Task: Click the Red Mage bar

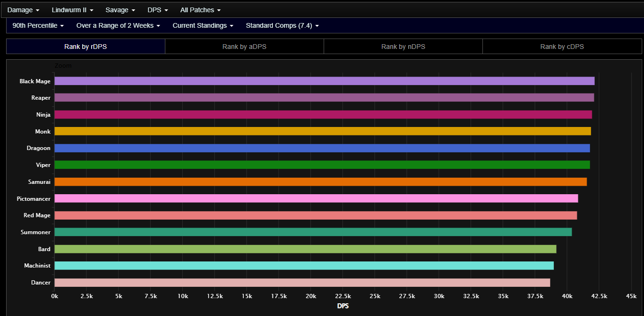Action: [316, 215]
